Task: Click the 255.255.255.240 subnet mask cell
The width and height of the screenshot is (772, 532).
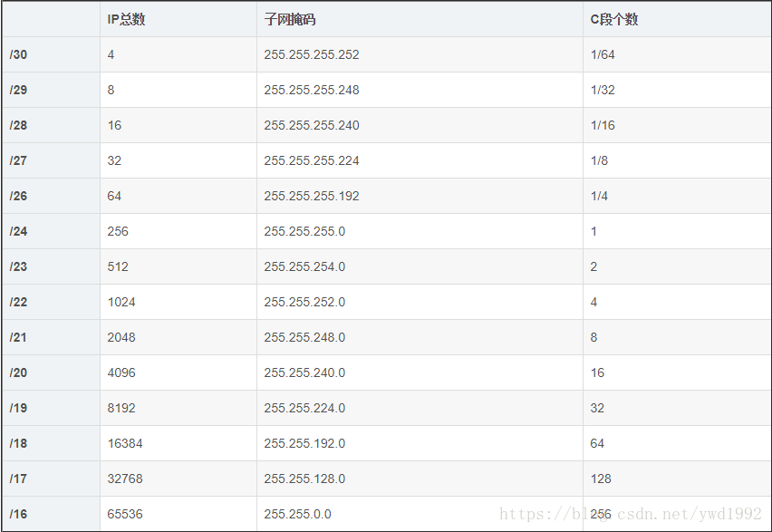Action: pos(312,125)
